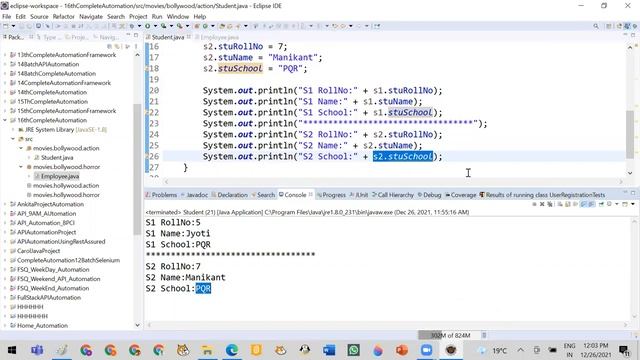Viewport: 640px width, 360px height.
Task: Click the toolbar Search magnifier icon
Action: point(596,26)
